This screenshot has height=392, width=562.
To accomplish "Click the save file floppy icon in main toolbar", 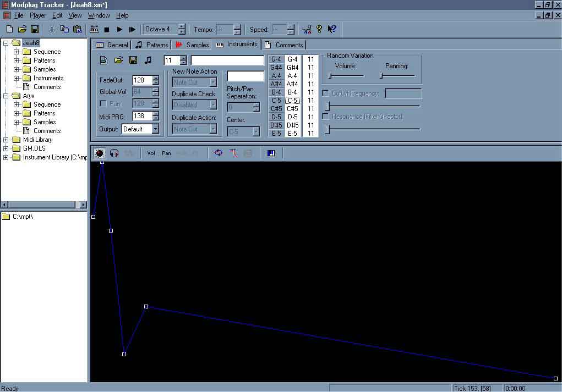I will 35,29.
